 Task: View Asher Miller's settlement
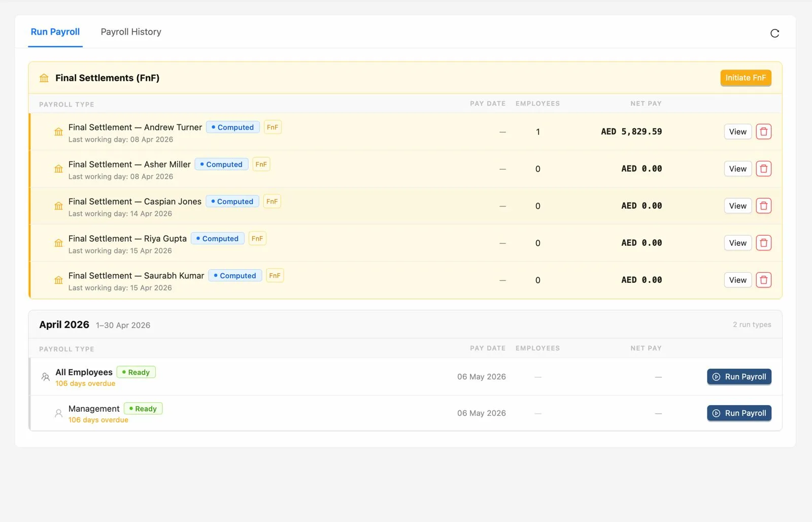737,169
